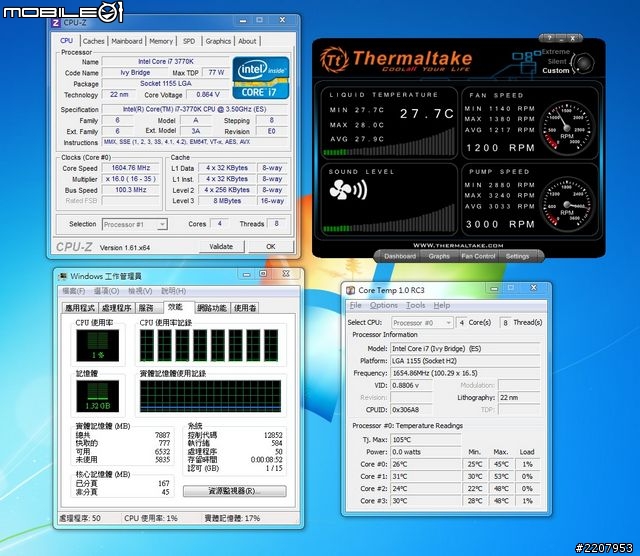Click the fan speed RPM gauge
The height and width of the screenshot is (556, 640).
pyautogui.click(x=567, y=129)
